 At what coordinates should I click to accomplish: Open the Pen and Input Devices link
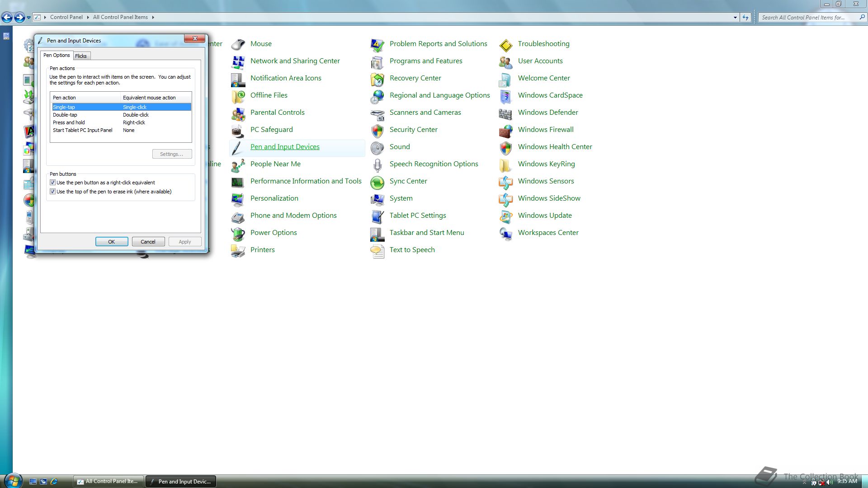point(285,147)
